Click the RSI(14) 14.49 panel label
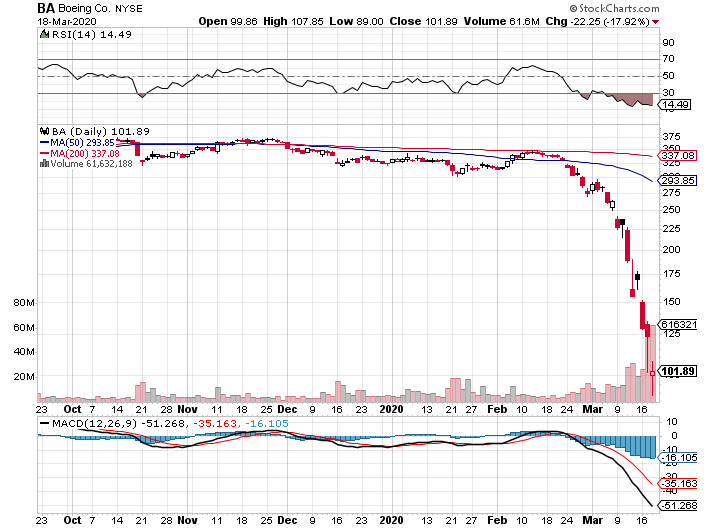This screenshot has width=709, height=531. click(x=92, y=34)
